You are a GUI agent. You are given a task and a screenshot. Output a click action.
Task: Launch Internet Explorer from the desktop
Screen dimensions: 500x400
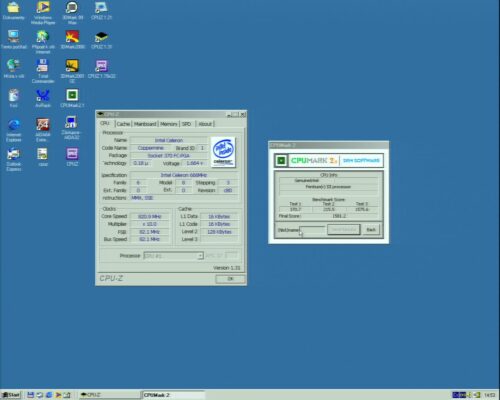(14, 130)
